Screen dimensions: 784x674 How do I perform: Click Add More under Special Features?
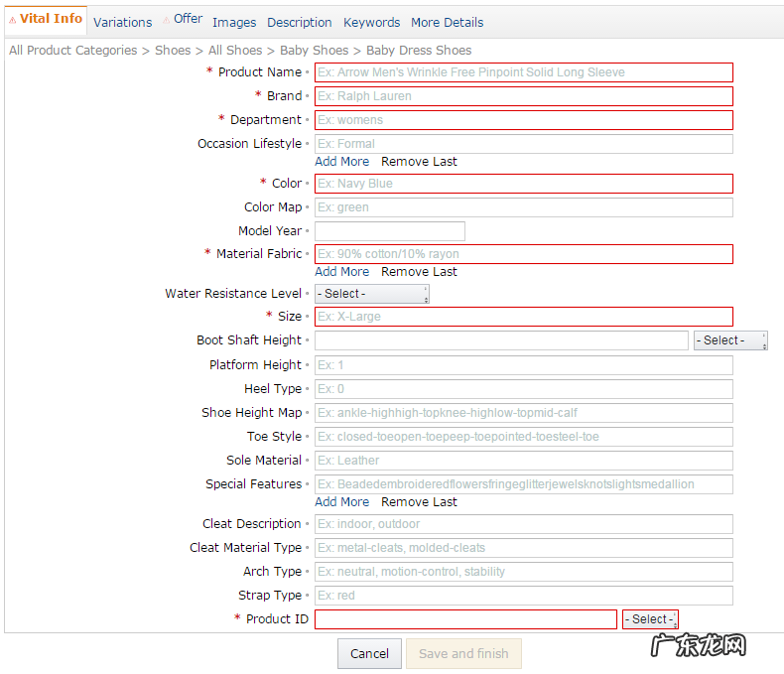point(341,502)
